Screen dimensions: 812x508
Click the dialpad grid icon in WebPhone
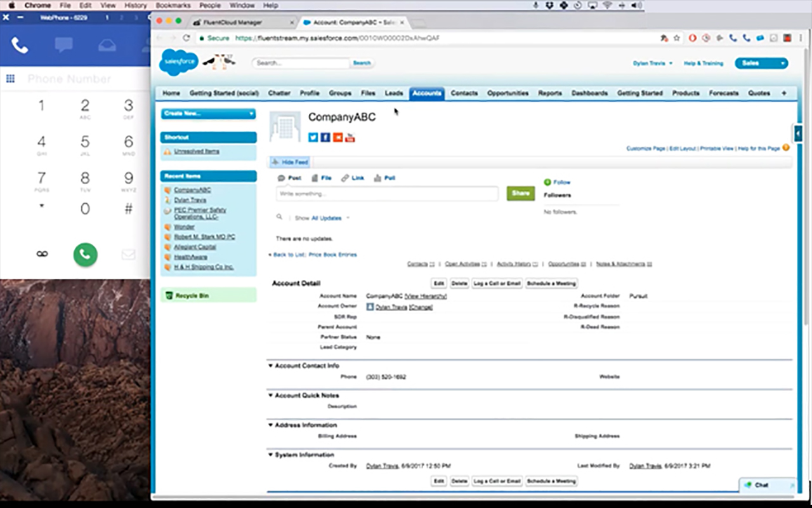(10, 79)
